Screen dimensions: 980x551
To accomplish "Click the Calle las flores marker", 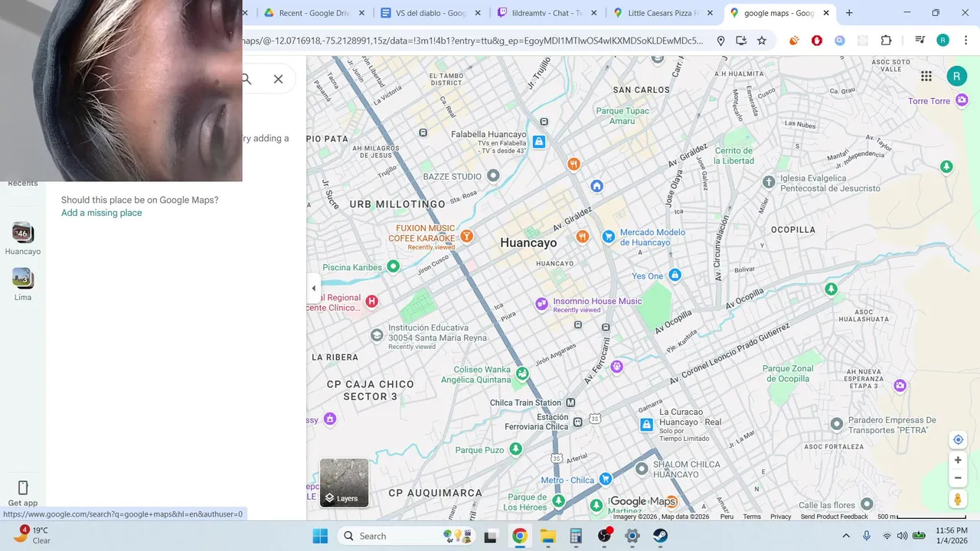I will 867,504.
